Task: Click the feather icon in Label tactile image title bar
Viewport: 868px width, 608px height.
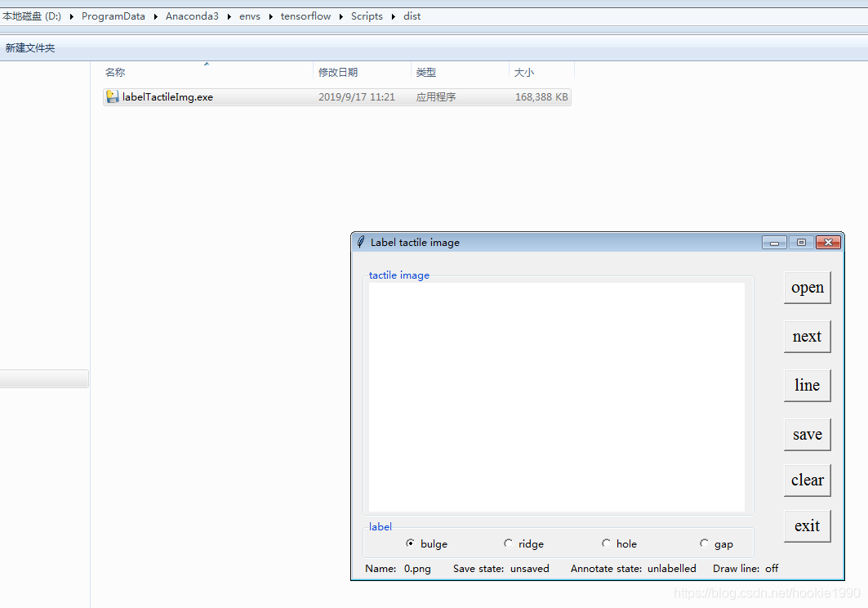Action: pyautogui.click(x=361, y=242)
